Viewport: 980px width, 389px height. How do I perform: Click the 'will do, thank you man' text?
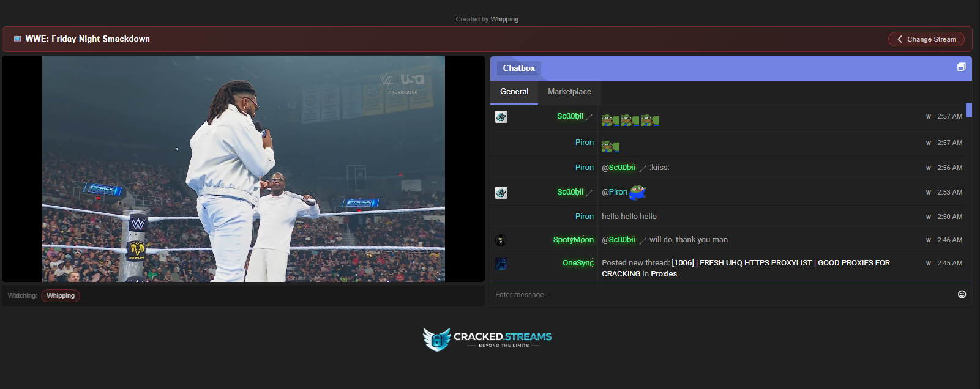coord(689,240)
